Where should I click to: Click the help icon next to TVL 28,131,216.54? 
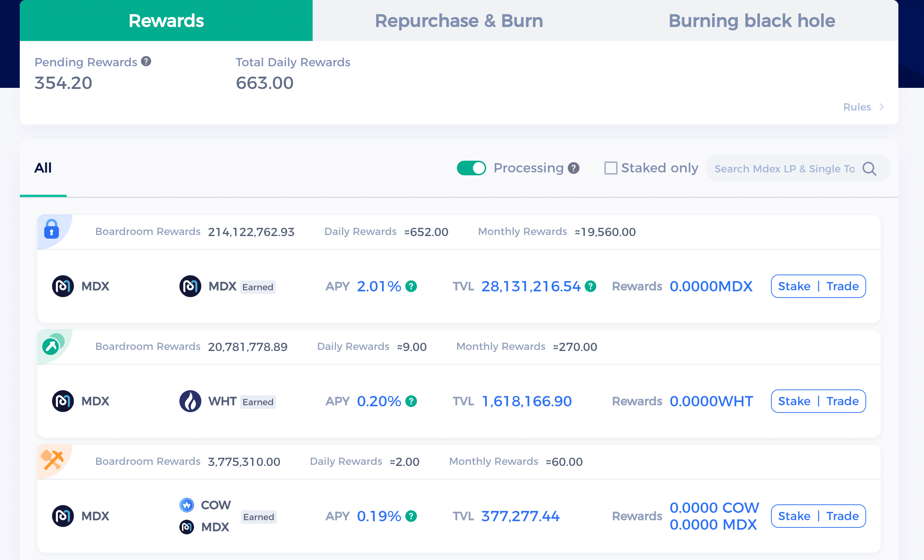(x=590, y=286)
